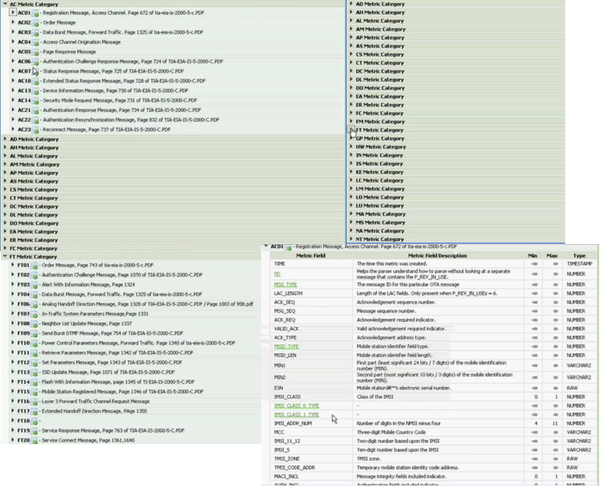Click the icon next to FT04 row

(x=34, y=295)
